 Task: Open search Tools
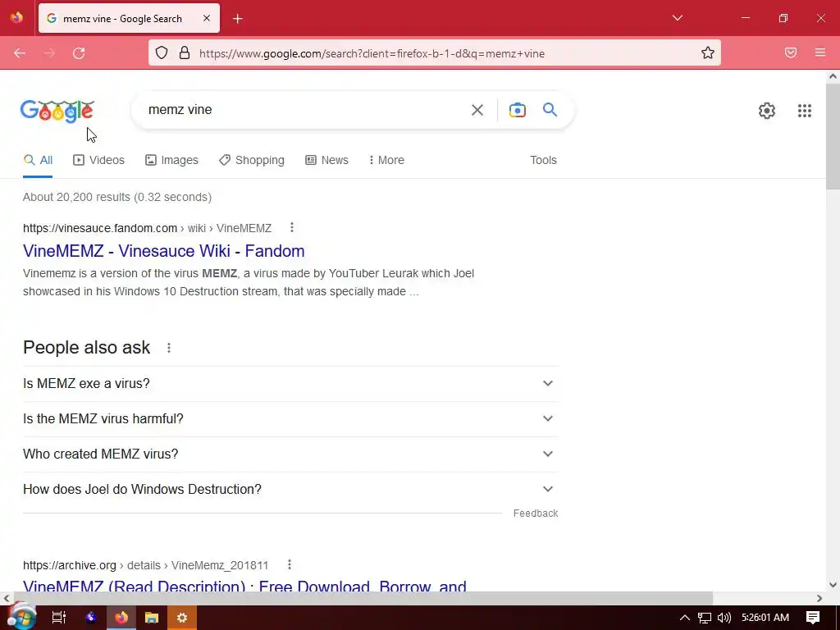543,160
